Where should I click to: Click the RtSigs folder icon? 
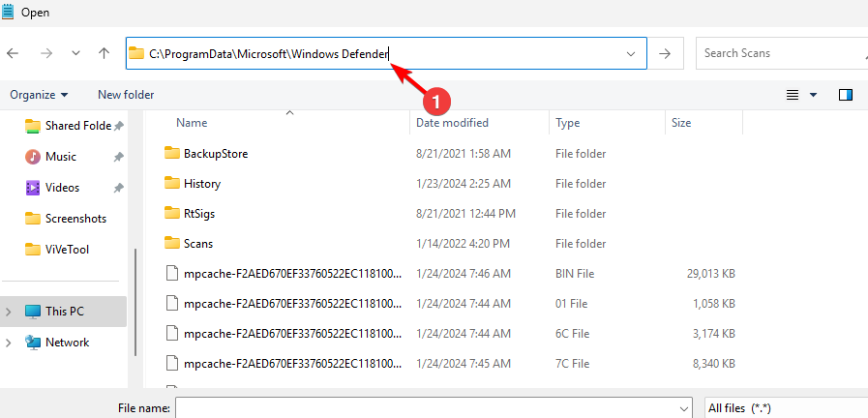click(x=172, y=213)
